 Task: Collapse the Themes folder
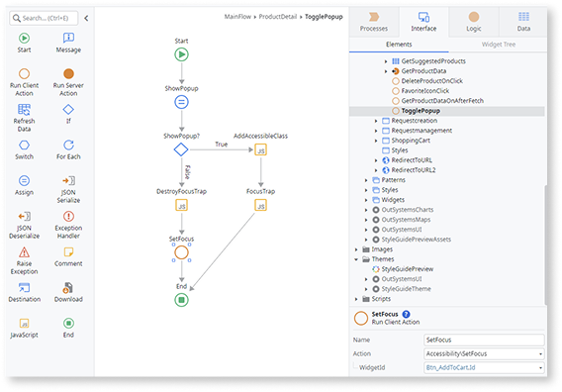(x=356, y=259)
